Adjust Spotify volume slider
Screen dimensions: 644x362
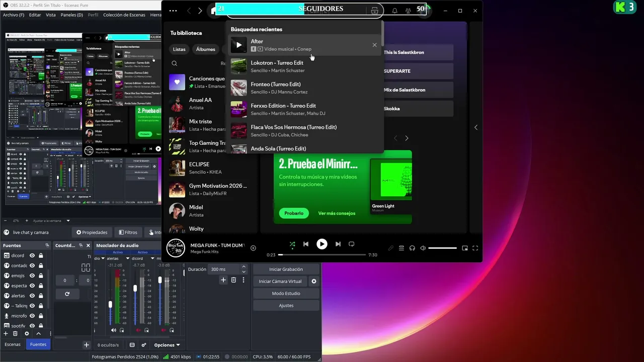point(442,248)
